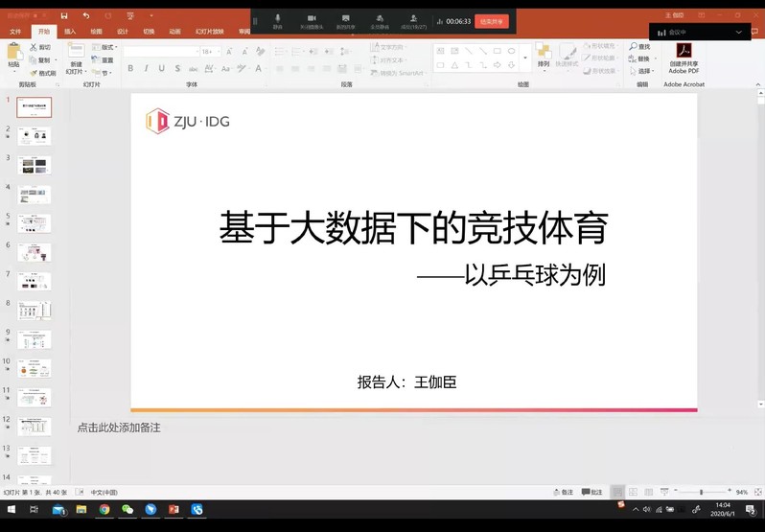The image size is (765, 532).
Task: Click the Italic I icon
Action: pos(146,68)
